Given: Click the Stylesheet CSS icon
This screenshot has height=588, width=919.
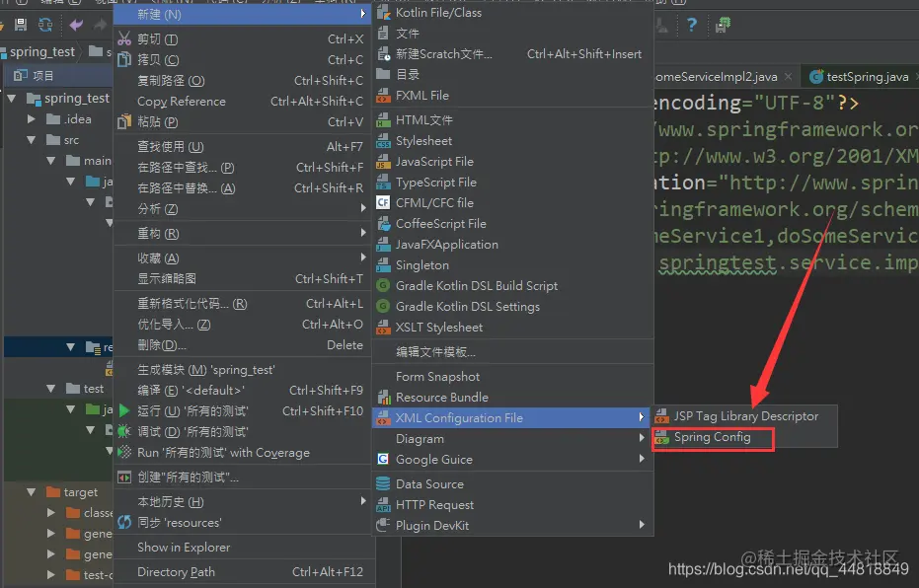Looking at the screenshot, I should 383,140.
